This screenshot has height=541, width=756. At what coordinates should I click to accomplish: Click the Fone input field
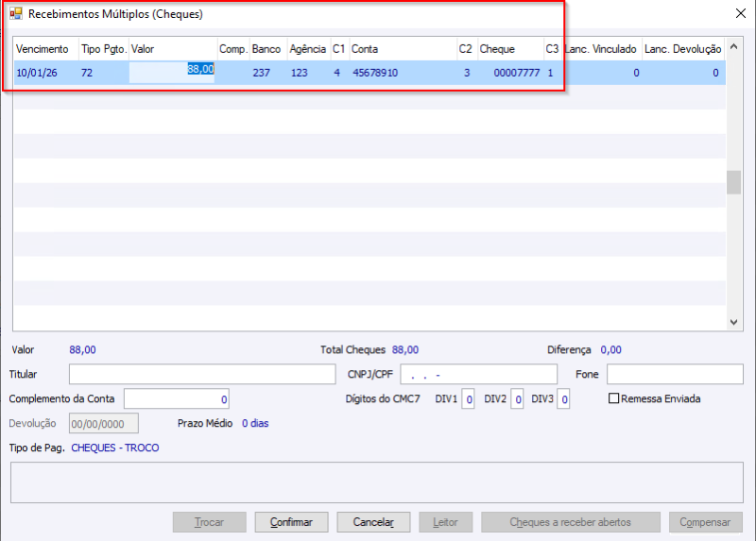(675, 374)
